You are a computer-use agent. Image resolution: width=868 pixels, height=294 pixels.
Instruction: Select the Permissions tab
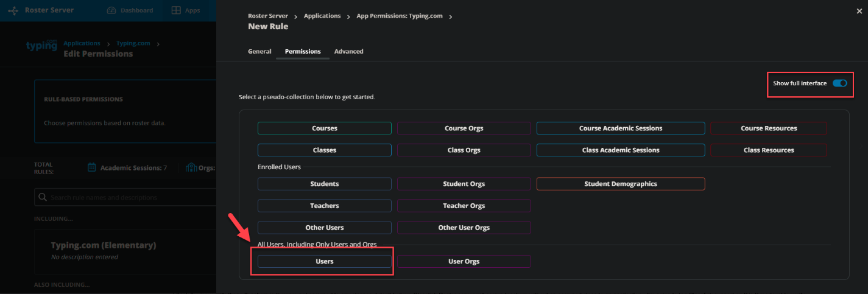pos(303,52)
